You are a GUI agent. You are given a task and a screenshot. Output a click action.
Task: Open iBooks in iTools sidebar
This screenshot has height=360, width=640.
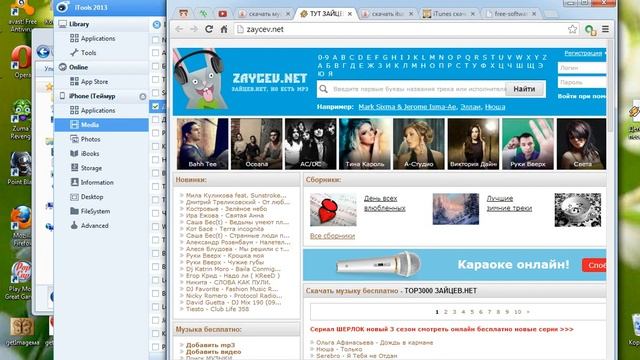coord(89,153)
